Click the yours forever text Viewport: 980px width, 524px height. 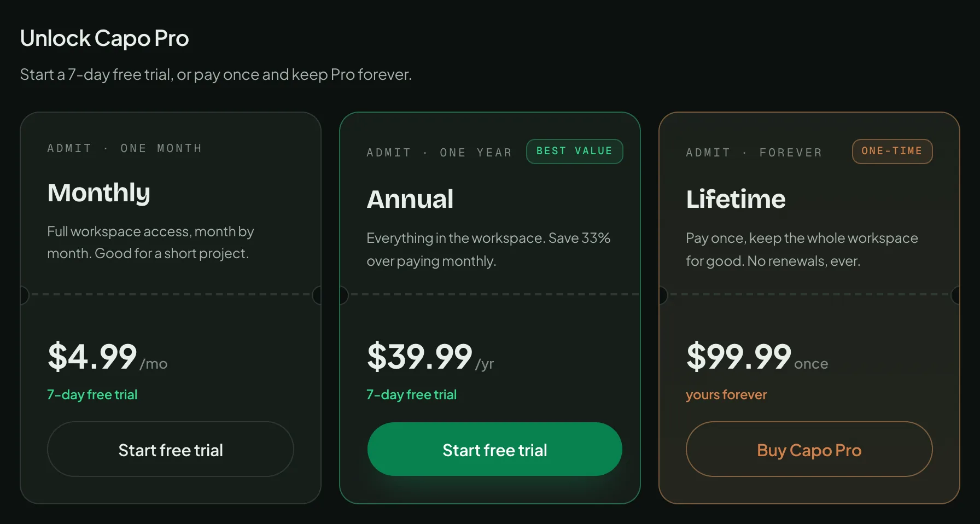pos(727,395)
